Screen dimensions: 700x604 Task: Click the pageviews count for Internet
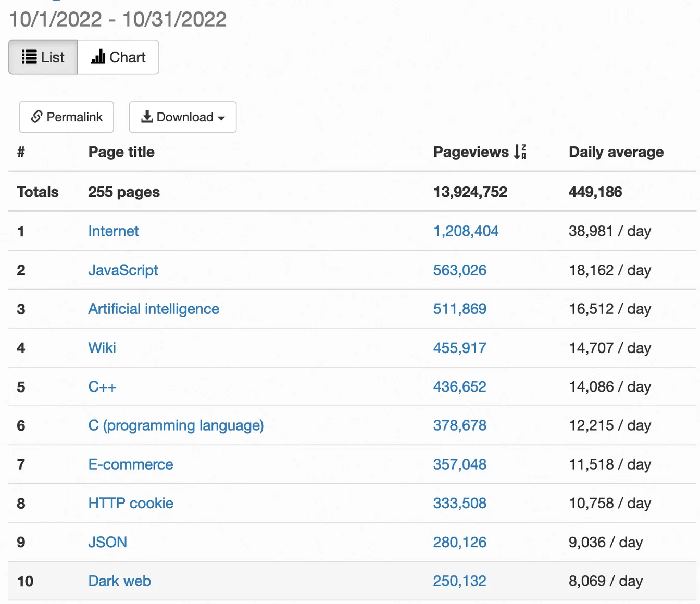coord(466,231)
